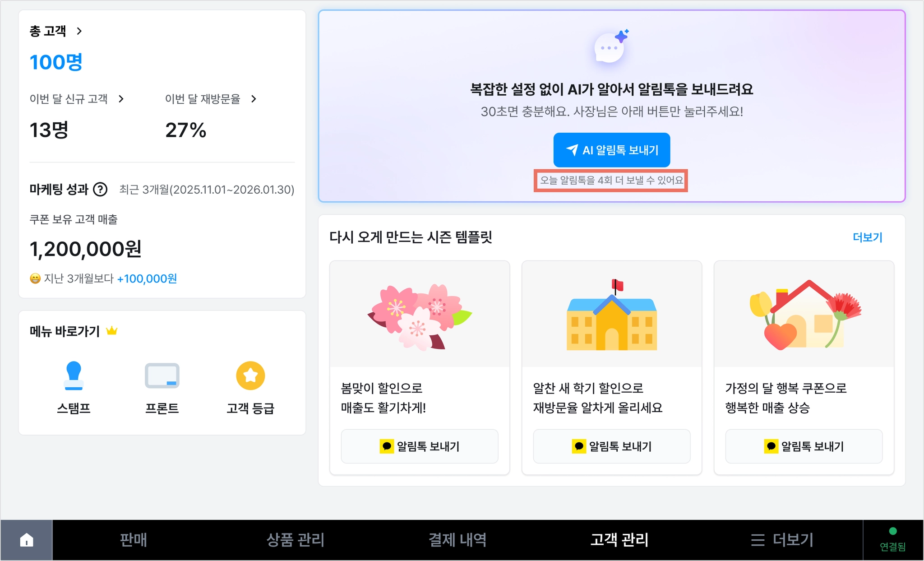
Task: Click the crown icon beside 메뉴 바로가기
Action: [111, 331]
